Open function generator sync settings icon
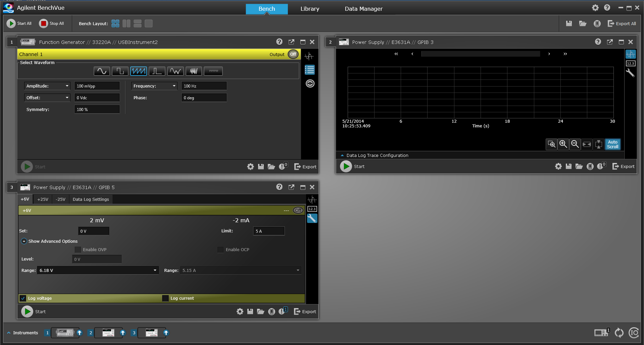 [310, 83]
